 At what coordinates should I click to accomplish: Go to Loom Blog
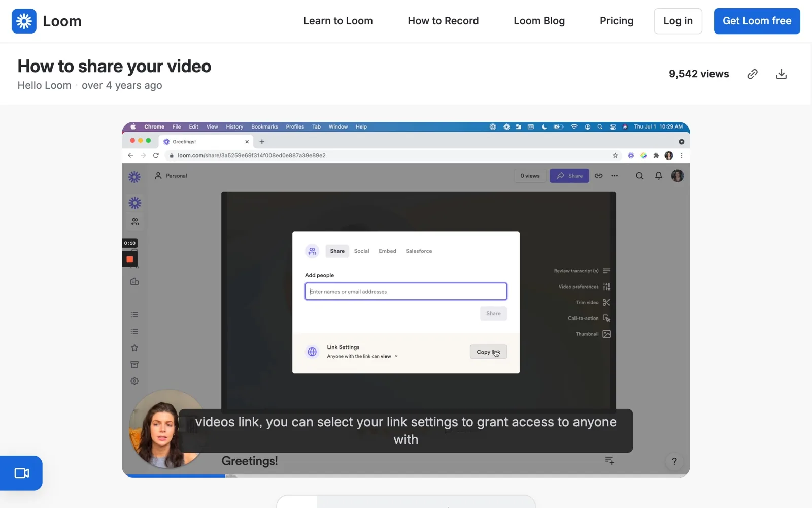pos(539,21)
